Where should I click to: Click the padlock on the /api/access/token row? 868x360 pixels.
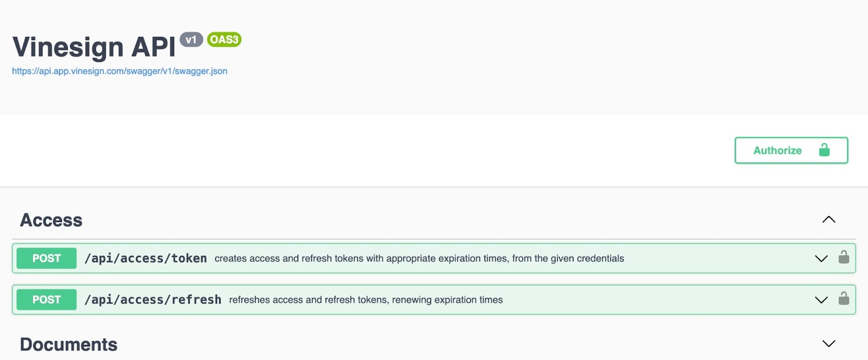coord(844,257)
